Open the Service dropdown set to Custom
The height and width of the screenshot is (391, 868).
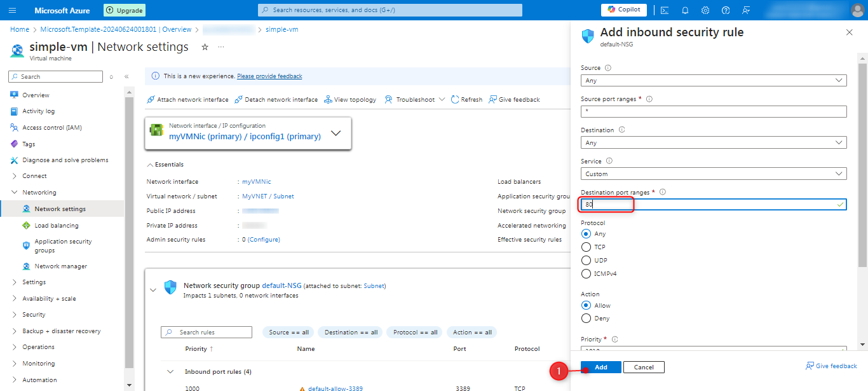[x=713, y=174]
